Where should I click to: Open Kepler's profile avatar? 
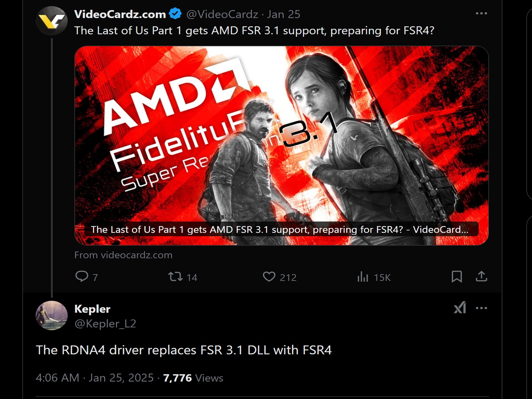click(52, 315)
